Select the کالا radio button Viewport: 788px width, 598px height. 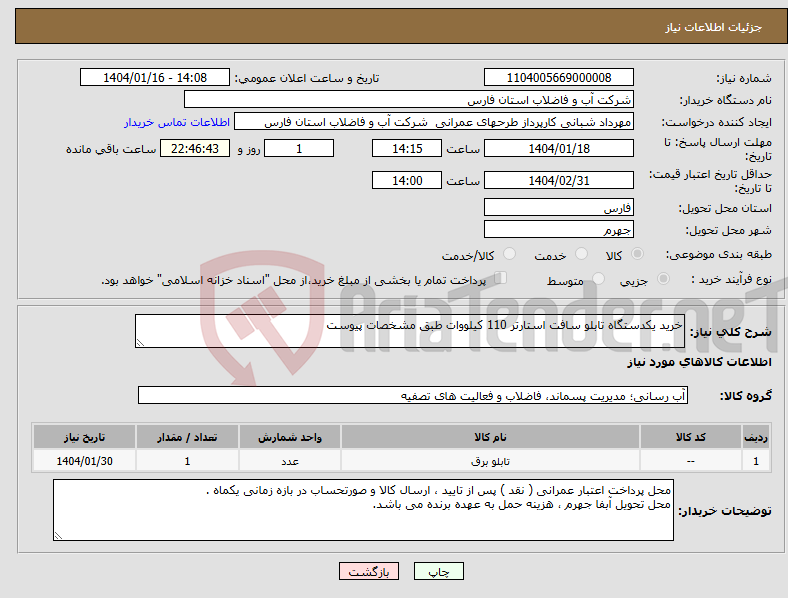tap(637, 254)
